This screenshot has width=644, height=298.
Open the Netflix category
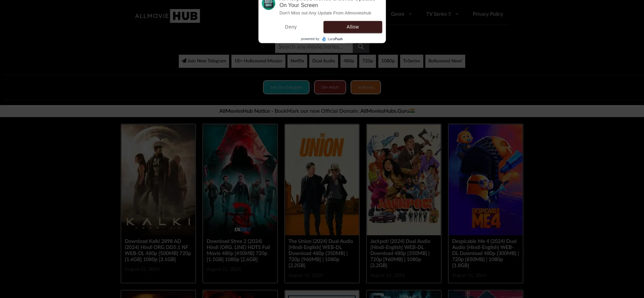(x=297, y=61)
